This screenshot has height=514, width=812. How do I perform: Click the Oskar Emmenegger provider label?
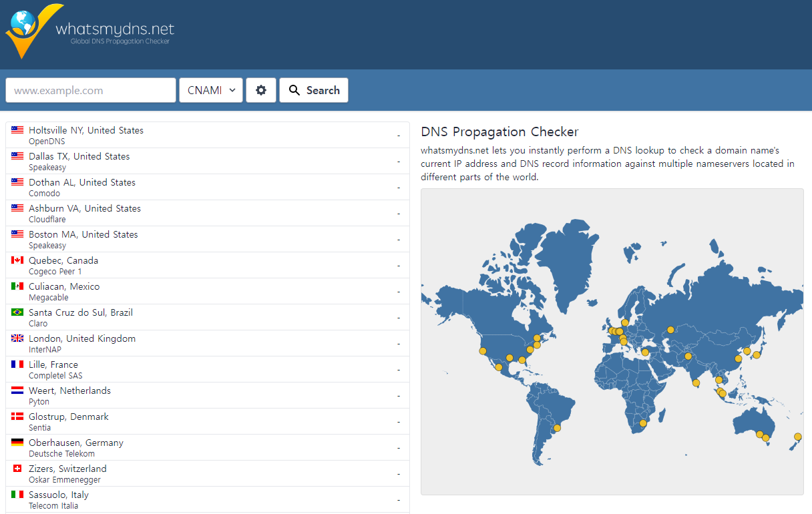(x=63, y=480)
